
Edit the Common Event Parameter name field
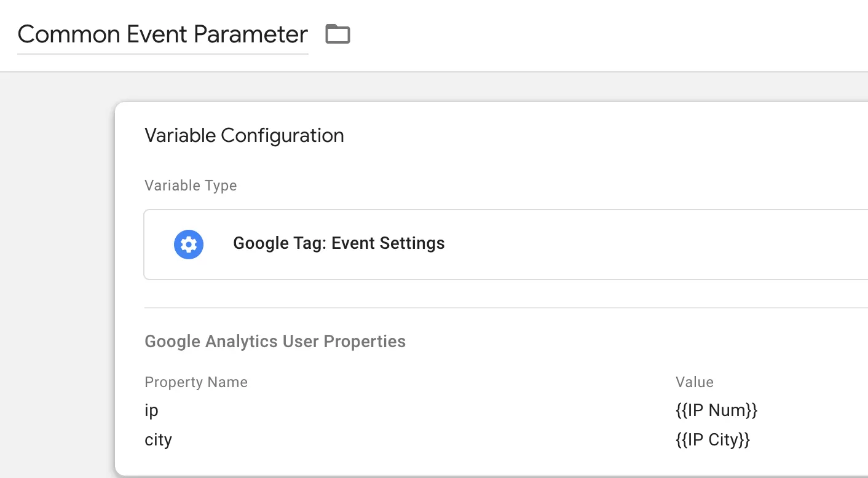162,34
